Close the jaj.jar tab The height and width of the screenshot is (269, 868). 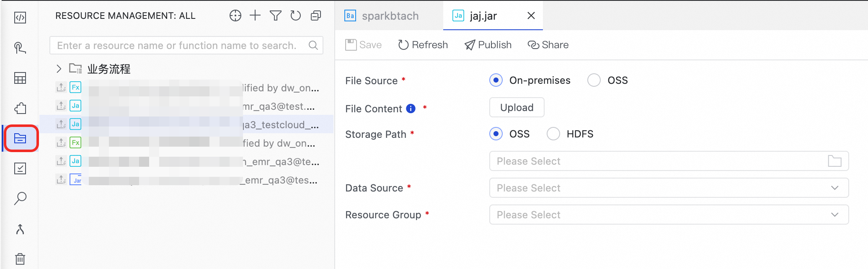click(x=531, y=16)
